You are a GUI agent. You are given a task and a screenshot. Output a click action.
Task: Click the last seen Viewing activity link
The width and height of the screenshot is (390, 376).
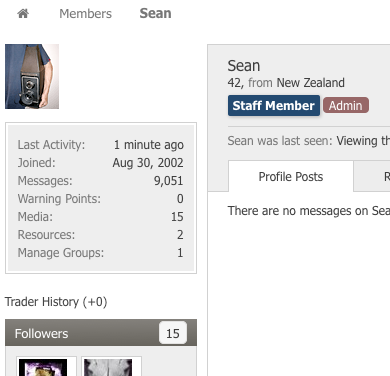363,141
